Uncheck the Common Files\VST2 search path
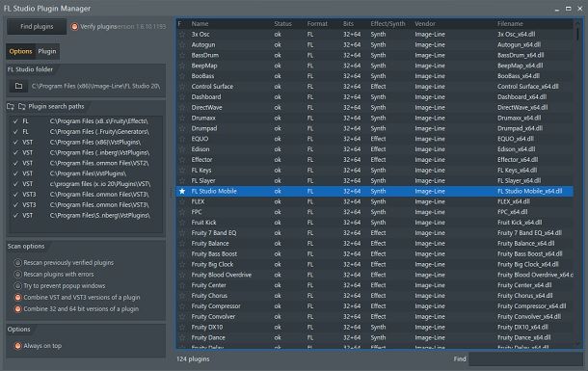The image size is (588, 371). click(x=15, y=164)
